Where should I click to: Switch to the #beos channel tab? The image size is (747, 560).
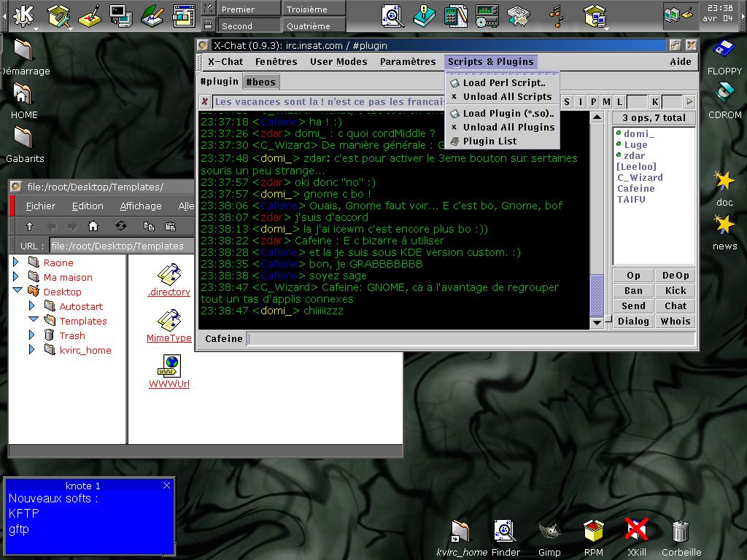point(260,82)
